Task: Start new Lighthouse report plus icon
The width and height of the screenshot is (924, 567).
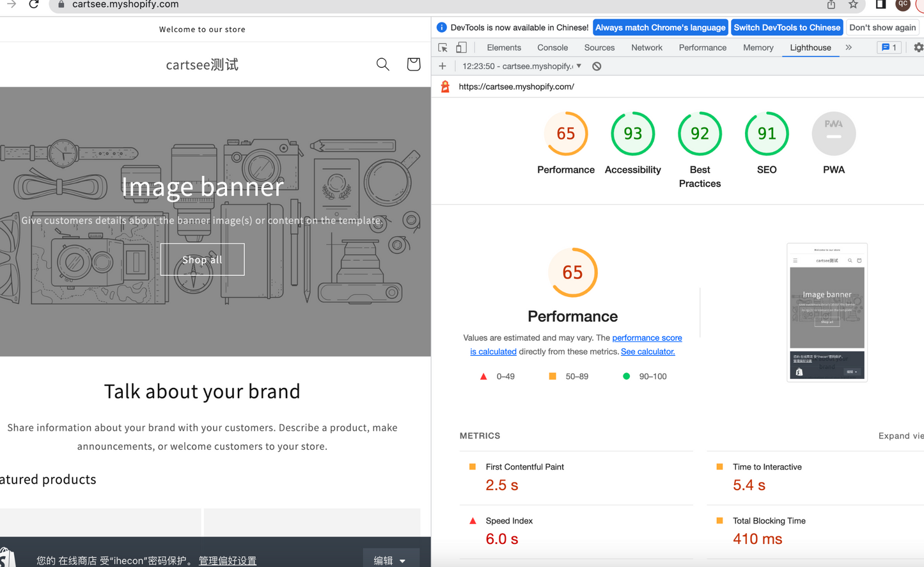Action: (442, 66)
